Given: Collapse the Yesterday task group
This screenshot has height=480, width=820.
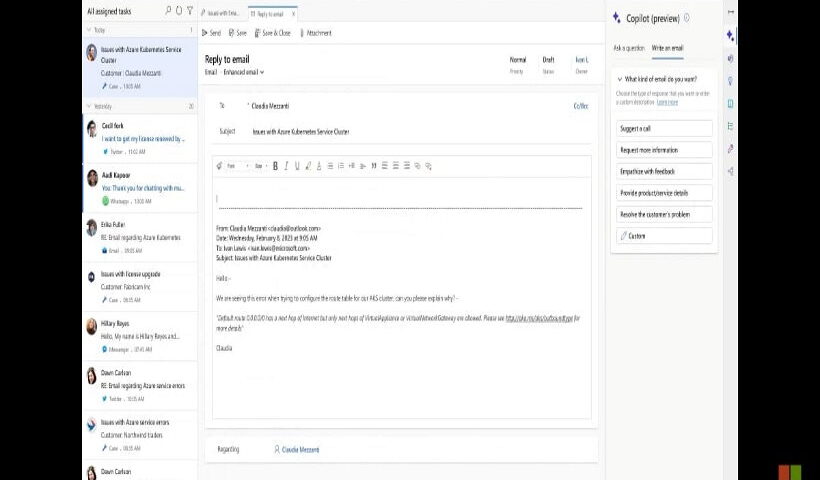Looking at the screenshot, I should tap(88, 106).
